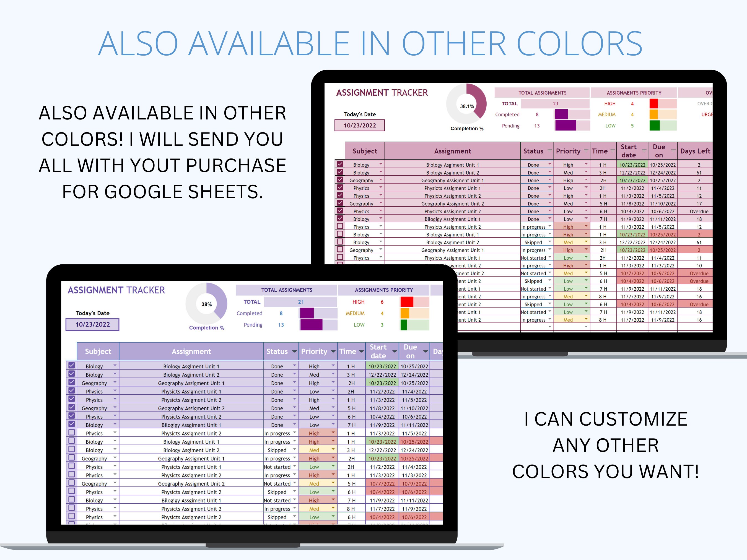The width and height of the screenshot is (747, 560).
Task: Click the Start date filter icon on purple table
Action: pos(395,352)
